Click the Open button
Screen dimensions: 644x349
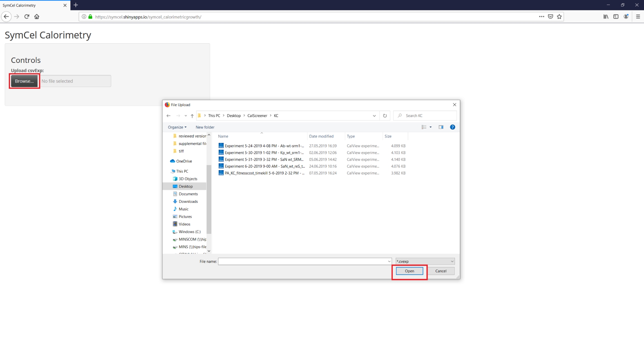[409, 271]
